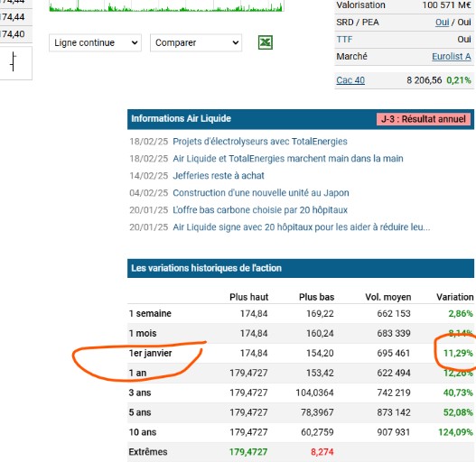Image resolution: width=476 pixels, height=462 pixels.
Task: Click the 'Informations Air Liquide' header
Action: [181, 118]
